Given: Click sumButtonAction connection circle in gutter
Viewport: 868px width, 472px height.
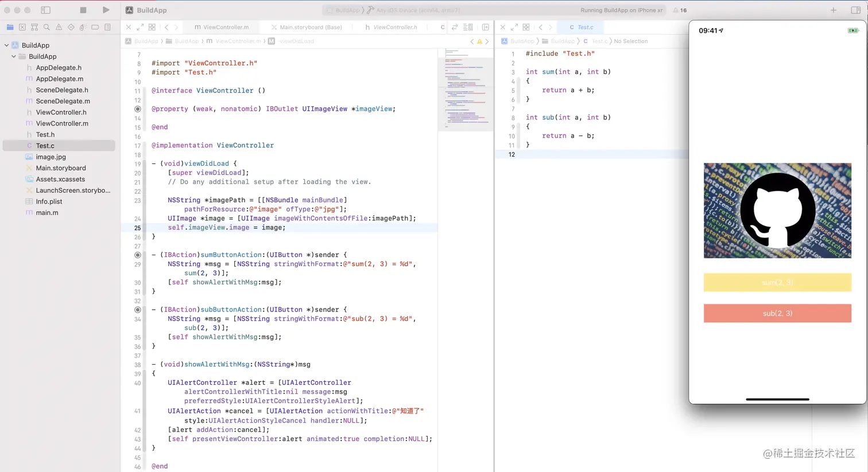Looking at the screenshot, I should click(x=138, y=255).
